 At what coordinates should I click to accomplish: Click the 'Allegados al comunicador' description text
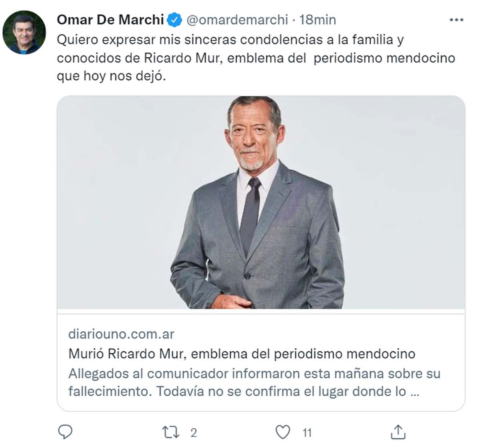point(254,374)
